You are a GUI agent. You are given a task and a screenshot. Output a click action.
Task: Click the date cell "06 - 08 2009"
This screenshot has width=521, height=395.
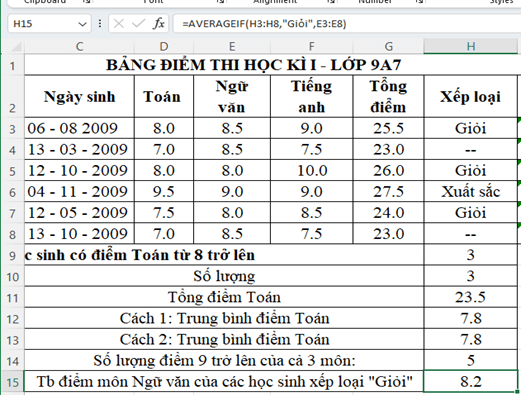(x=79, y=128)
